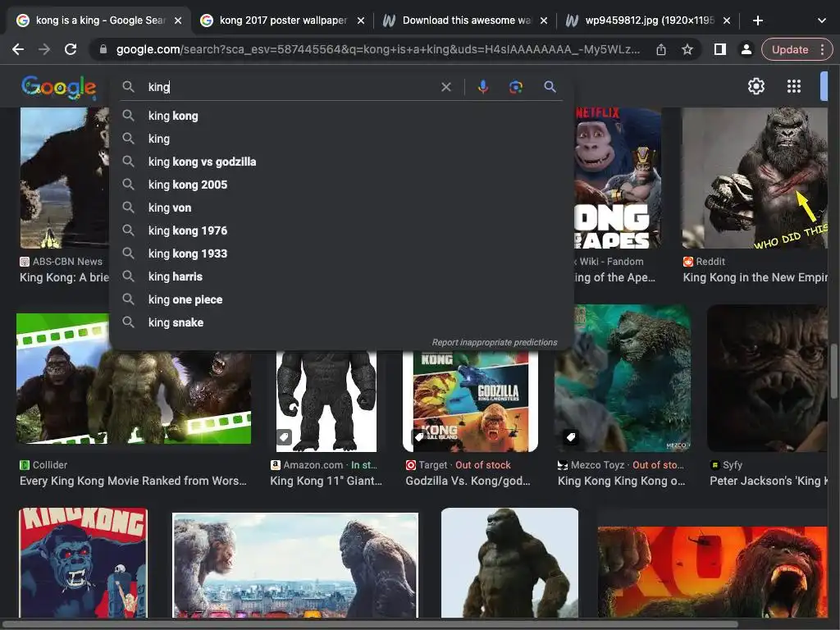The height and width of the screenshot is (630, 840).
Task: Open the red KING KONG poster image
Action: coord(83,563)
